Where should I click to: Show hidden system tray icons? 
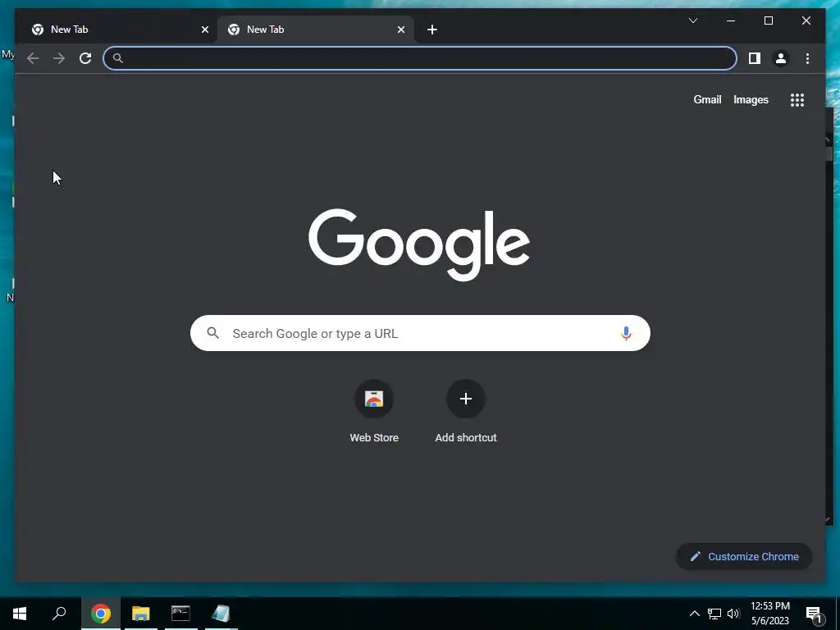pos(694,614)
